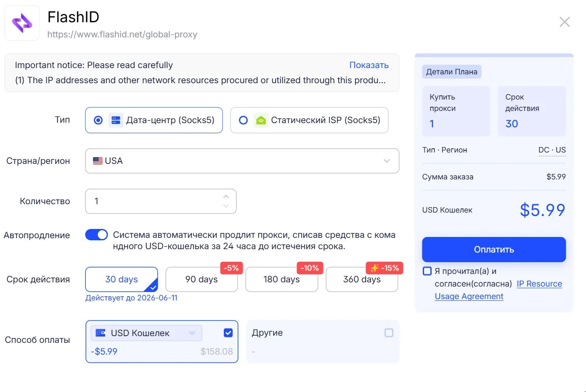Click Показать to expand the notice
The width and height of the screenshot is (586, 392).
pos(369,65)
